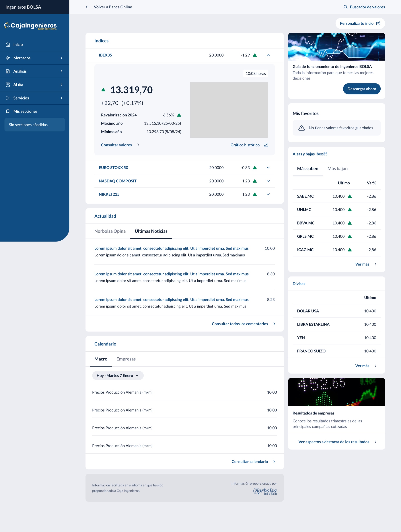Click the home icon beside Inicio
Image resolution: width=401 pixels, height=532 pixels.
8,44
